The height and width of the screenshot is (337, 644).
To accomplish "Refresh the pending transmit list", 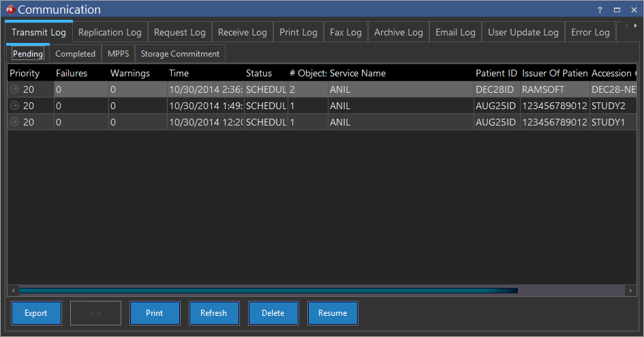I will pos(213,313).
